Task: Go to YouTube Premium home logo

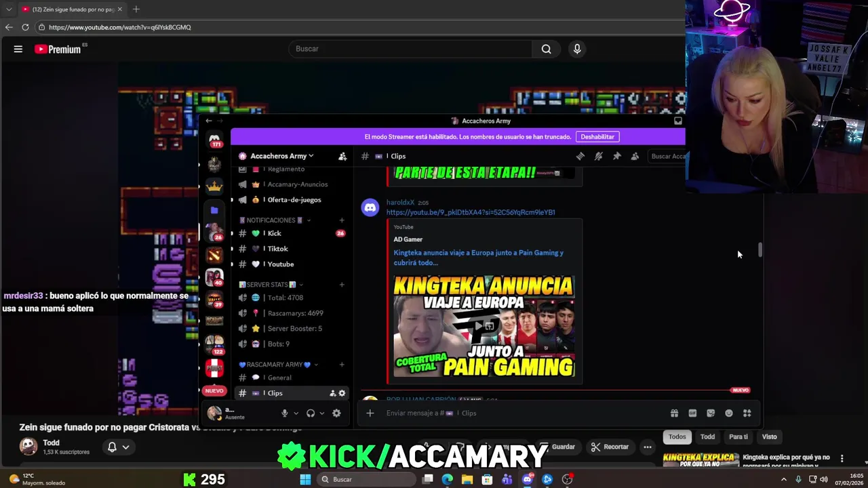Action: tap(58, 49)
